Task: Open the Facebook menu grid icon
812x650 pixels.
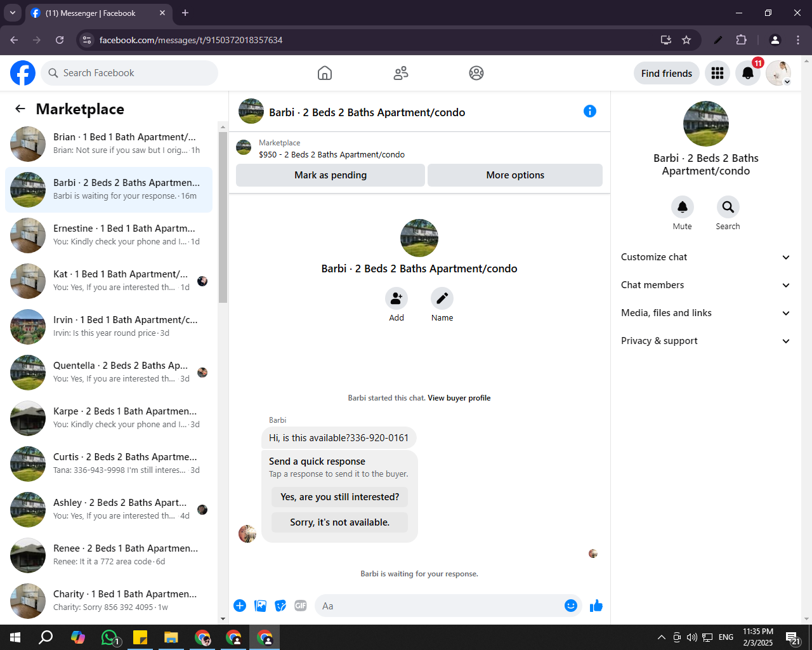Action: point(717,73)
